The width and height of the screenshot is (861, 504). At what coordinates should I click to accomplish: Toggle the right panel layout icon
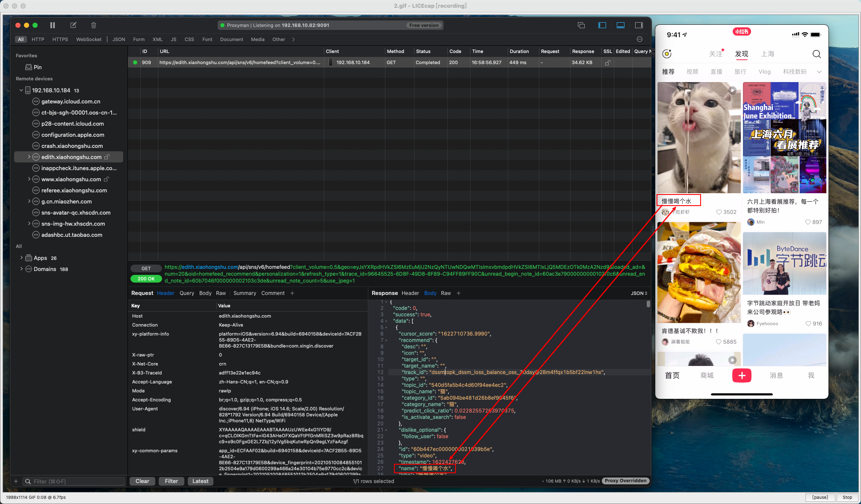tap(639, 25)
